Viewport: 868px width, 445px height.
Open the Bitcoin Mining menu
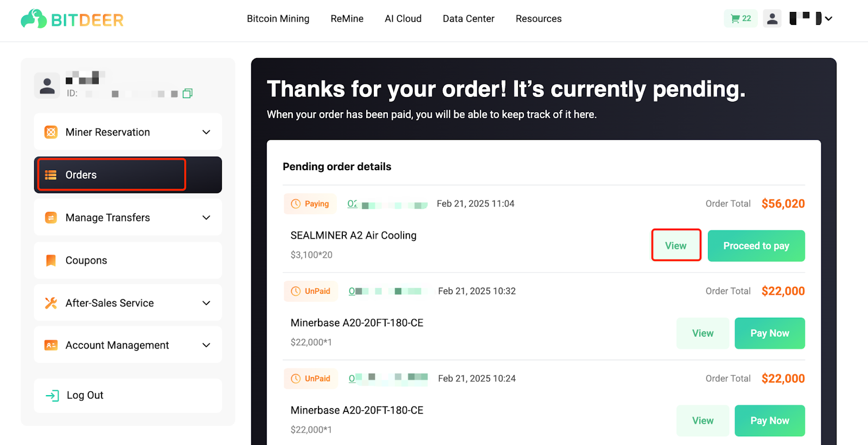tap(278, 18)
